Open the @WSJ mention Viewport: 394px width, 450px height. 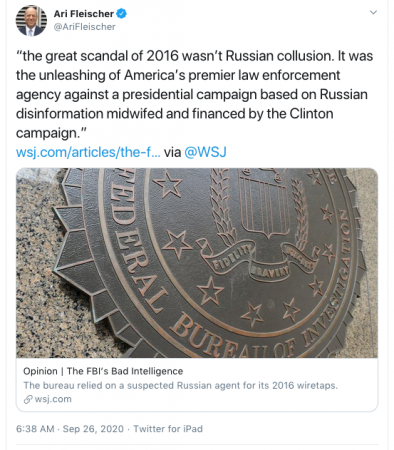pos(205,152)
